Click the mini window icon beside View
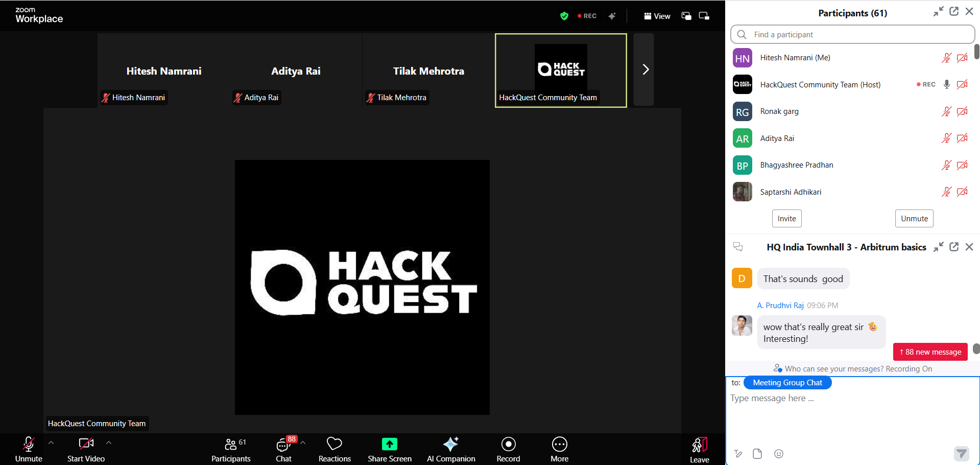980x465 pixels. [x=704, y=16]
